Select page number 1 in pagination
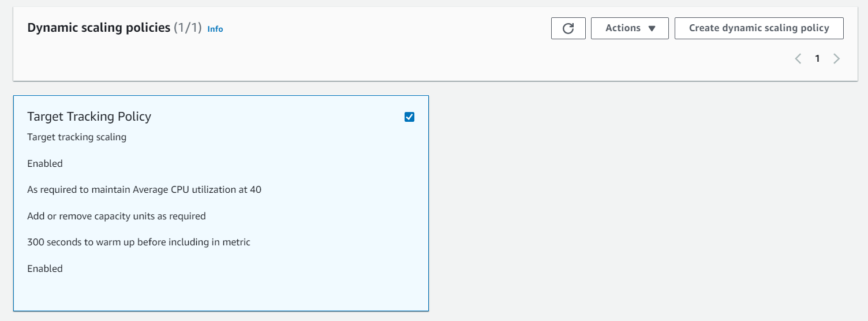Screen dimensions: 868x321 point(817,58)
